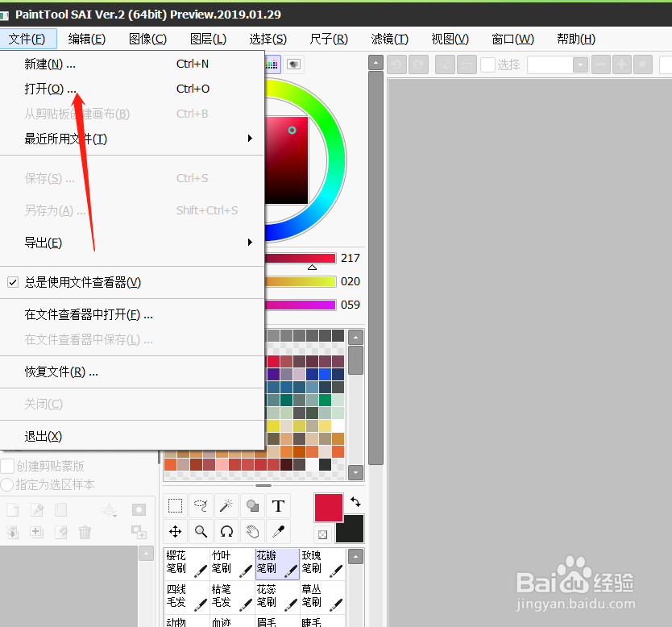Open the 滤镜(T) menu
This screenshot has height=627, width=672.
point(389,39)
